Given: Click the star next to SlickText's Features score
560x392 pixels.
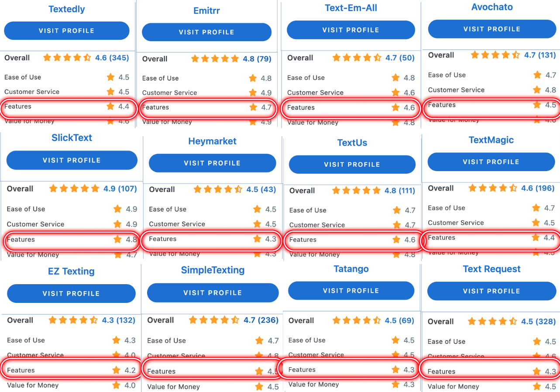Looking at the screenshot, I should (117, 240).
